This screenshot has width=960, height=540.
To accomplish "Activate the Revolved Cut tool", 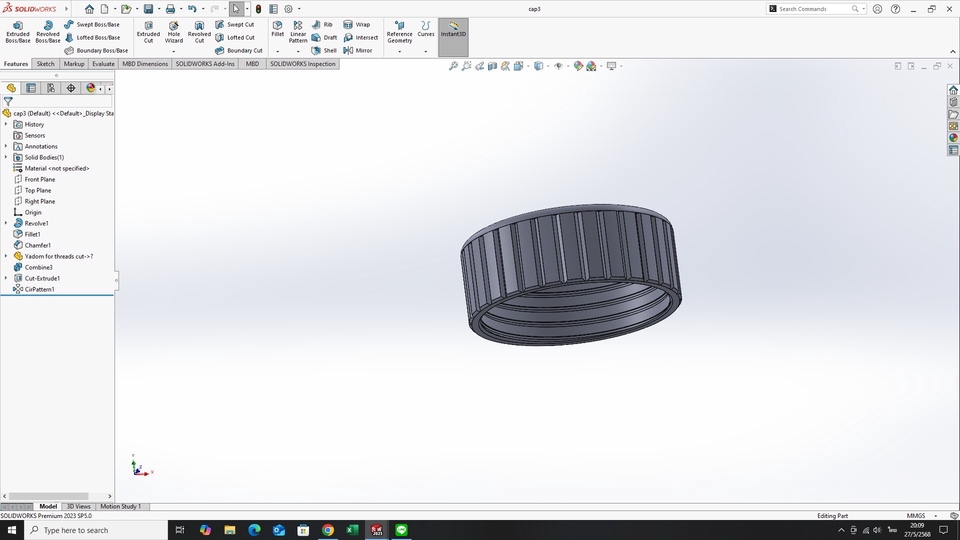I will [199, 32].
